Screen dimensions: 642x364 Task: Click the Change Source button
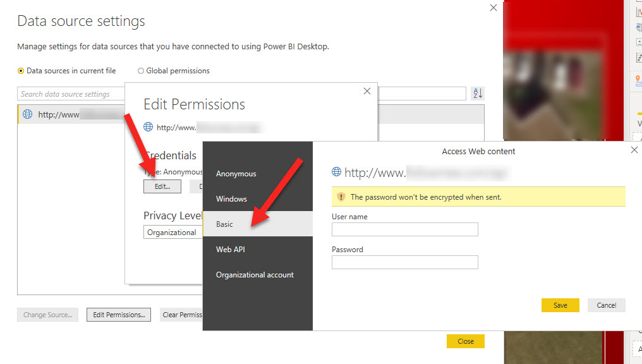click(47, 315)
